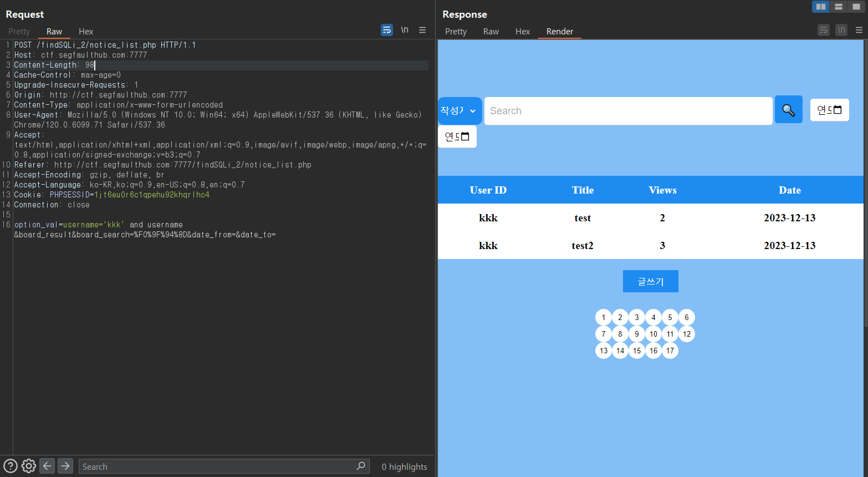Click the blue magnifier search button
This screenshot has width=868, height=477.
tap(788, 110)
